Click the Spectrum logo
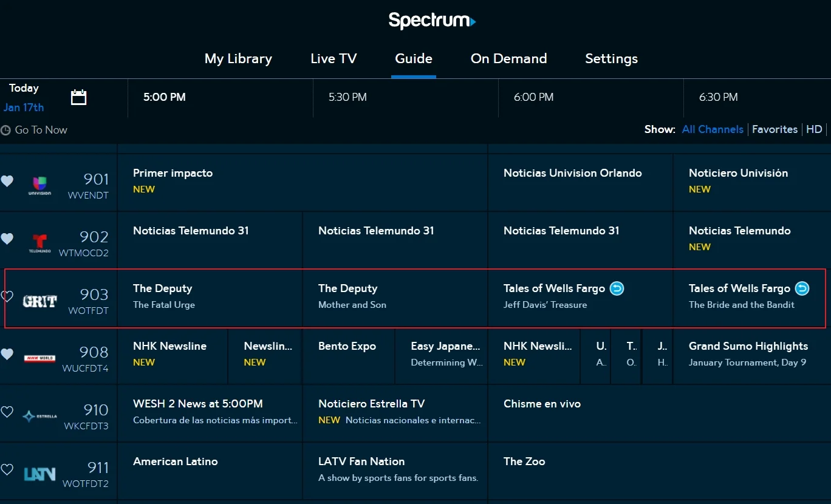 point(432,20)
